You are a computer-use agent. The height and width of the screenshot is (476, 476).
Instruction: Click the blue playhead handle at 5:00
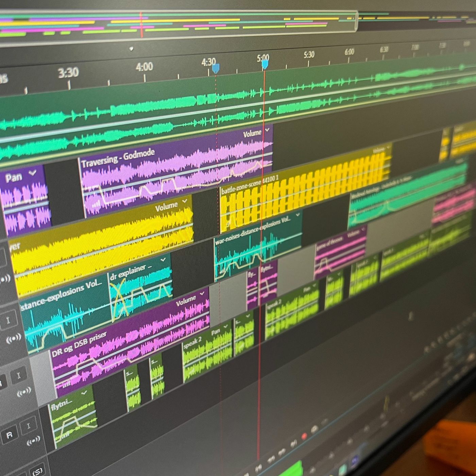pos(265,65)
